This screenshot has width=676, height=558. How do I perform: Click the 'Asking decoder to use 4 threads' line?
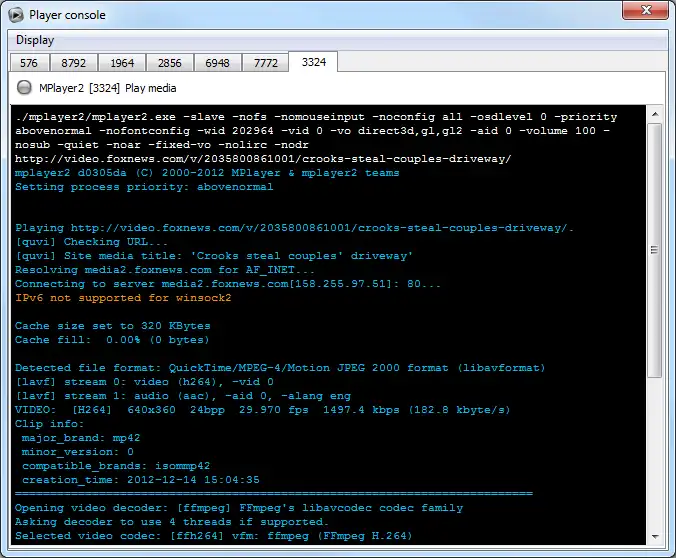tap(172, 522)
